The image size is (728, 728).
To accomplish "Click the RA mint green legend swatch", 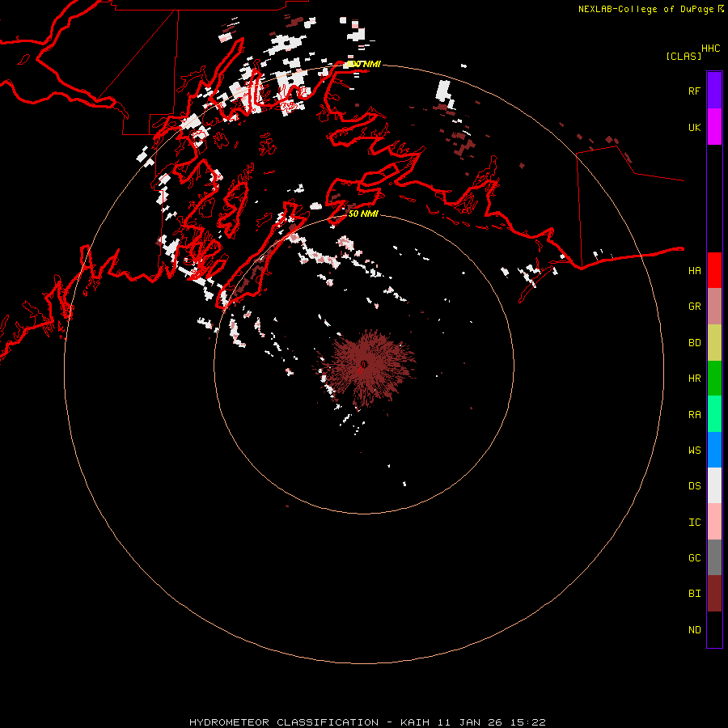I will point(714,414).
